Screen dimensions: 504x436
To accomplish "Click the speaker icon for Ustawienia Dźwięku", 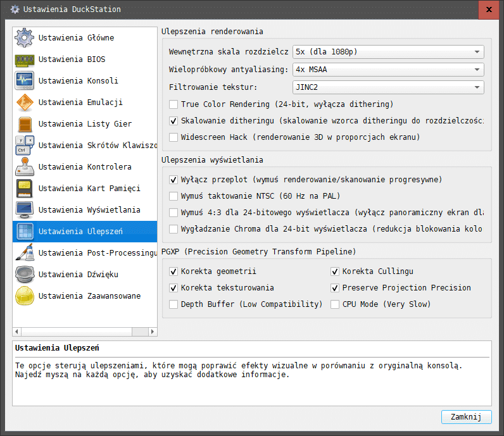I will [x=25, y=275].
